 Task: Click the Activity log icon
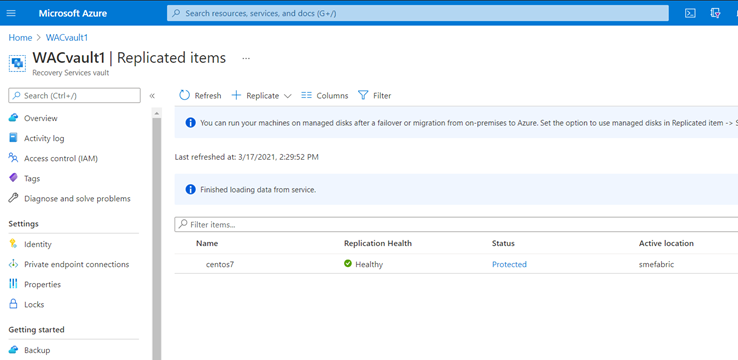pyautogui.click(x=13, y=138)
